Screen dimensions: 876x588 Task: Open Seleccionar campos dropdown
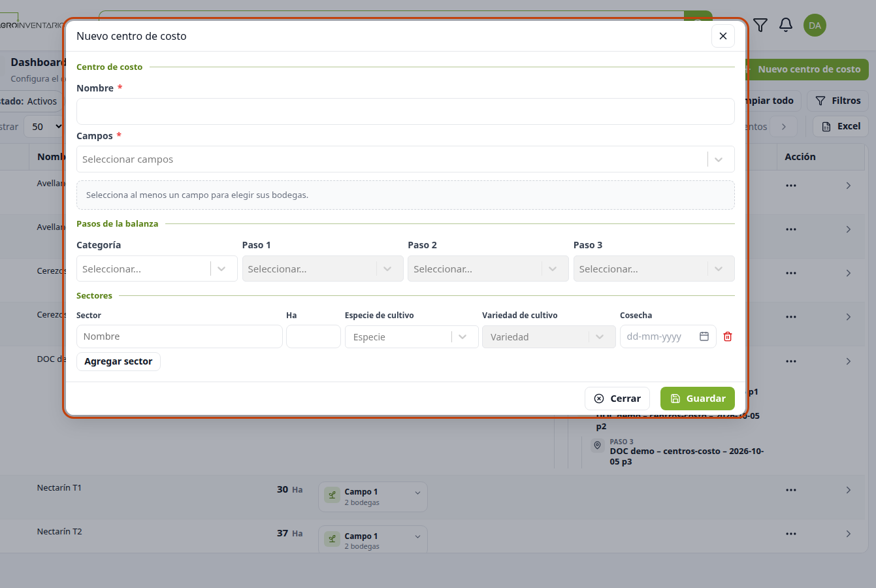406,159
